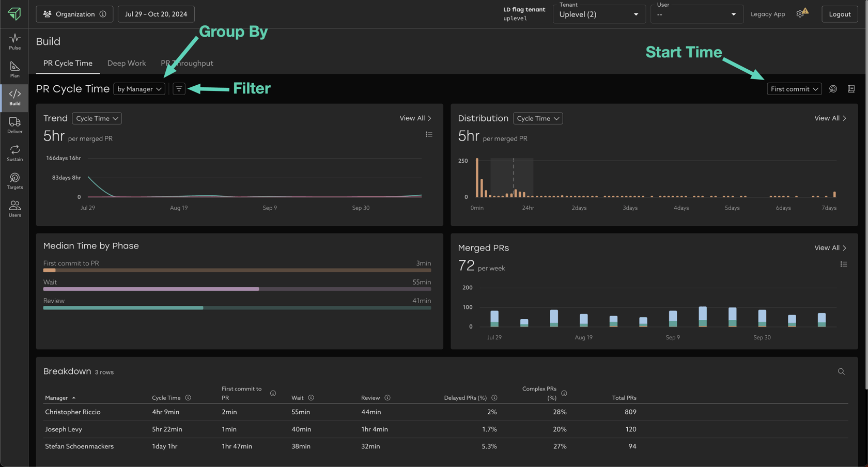Expand the by Manager group-by dropdown
The image size is (868, 467).
point(139,89)
